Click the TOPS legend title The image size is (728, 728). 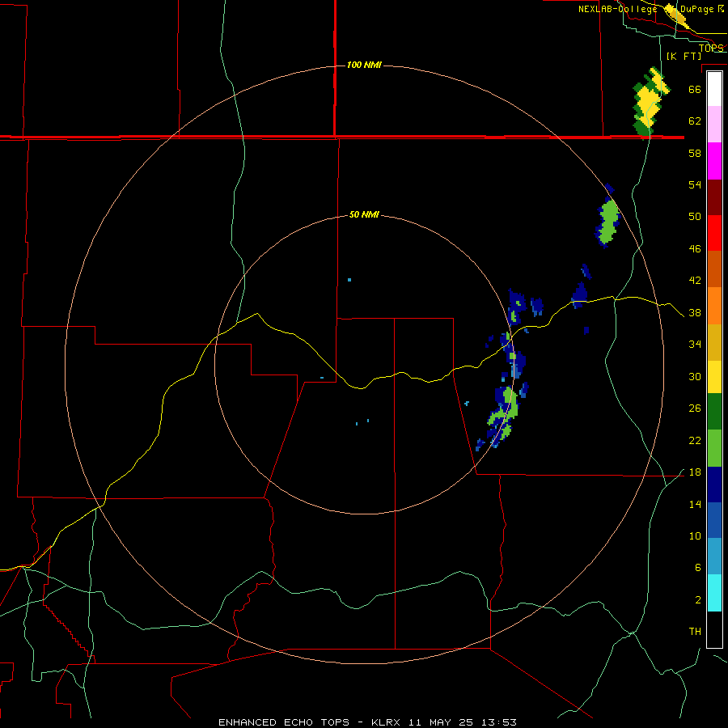pos(711,48)
